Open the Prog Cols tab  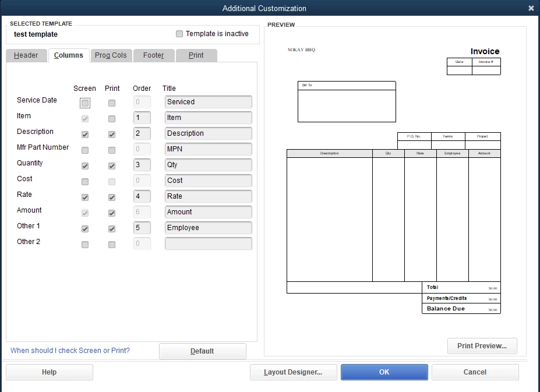click(x=111, y=55)
